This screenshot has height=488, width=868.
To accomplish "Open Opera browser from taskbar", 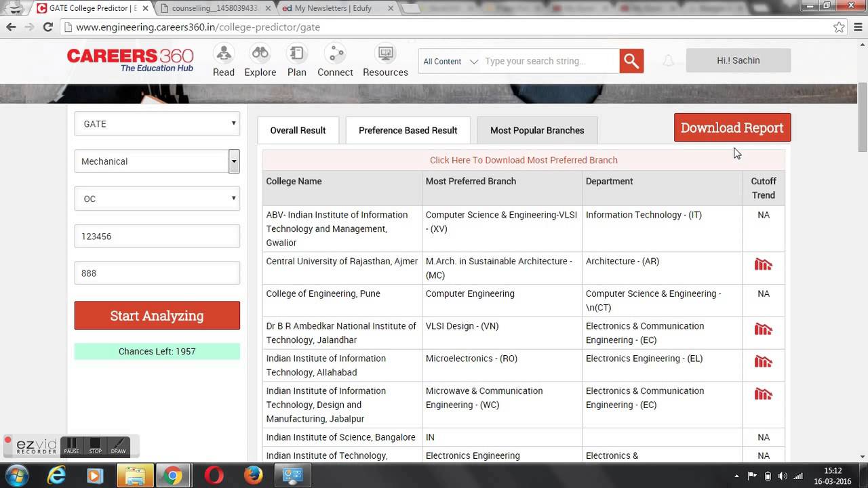I will pos(214,476).
